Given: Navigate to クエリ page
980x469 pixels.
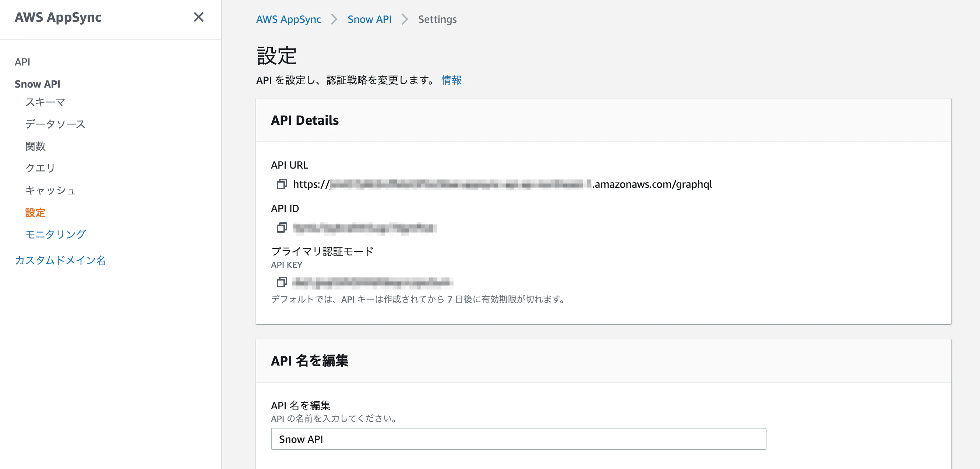Looking at the screenshot, I should (x=40, y=168).
